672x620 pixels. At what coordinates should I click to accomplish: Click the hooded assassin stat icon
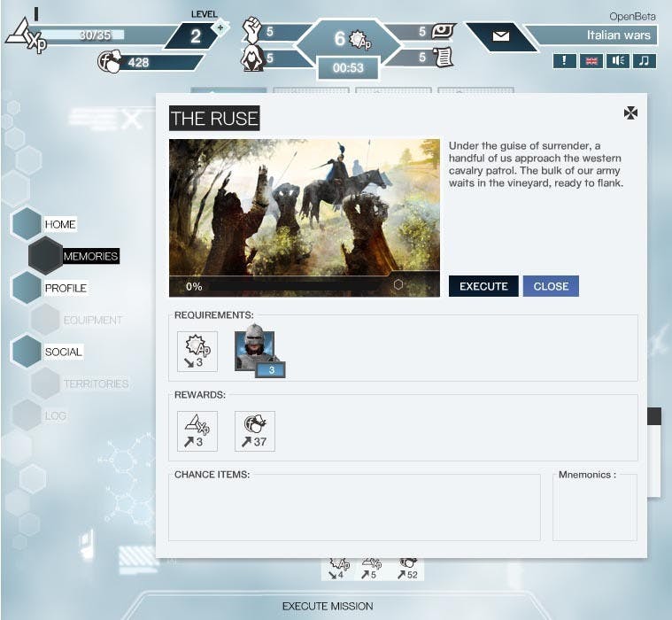[x=251, y=58]
